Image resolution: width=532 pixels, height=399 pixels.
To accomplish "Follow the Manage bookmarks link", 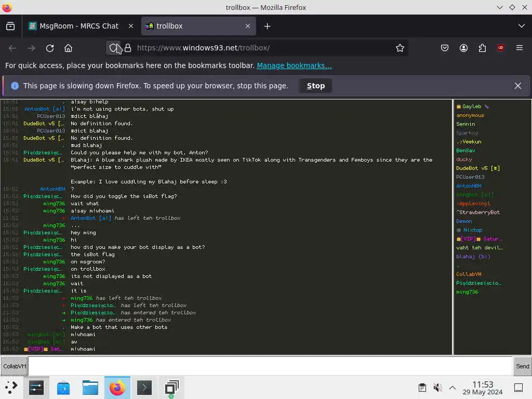I will tap(294, 65).
